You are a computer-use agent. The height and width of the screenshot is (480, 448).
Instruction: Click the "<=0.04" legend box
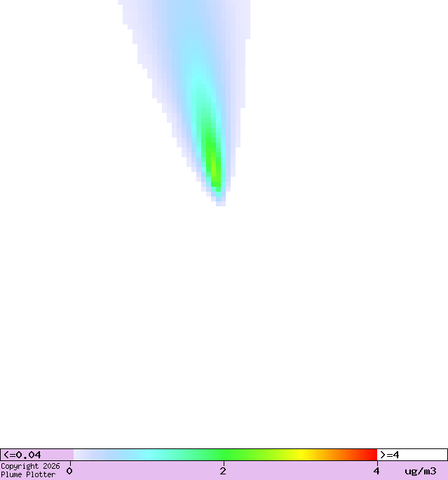click(36, 455)
